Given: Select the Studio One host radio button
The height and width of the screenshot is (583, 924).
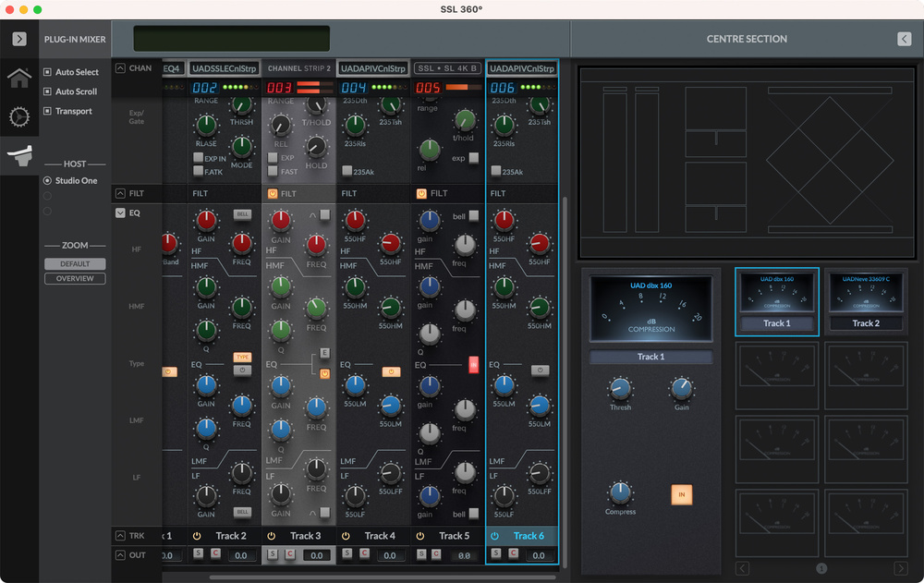Looking at the screenshot, I should coord(48,181).
